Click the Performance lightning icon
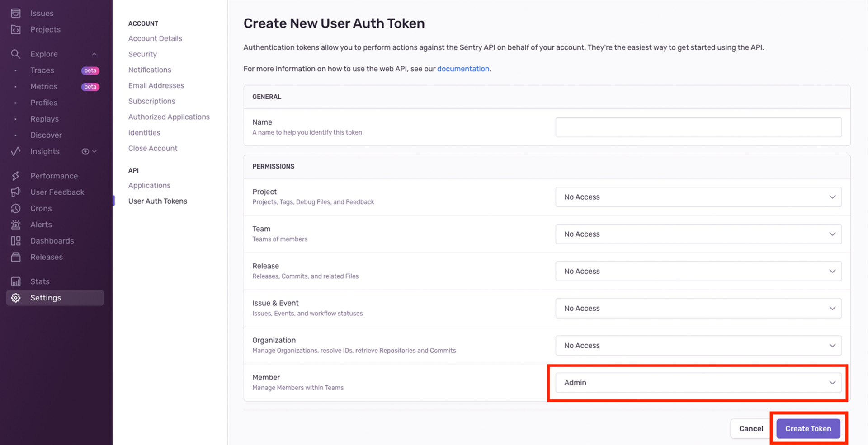Image resolution: width=868 pixels, height=445 pixels. tap(16, 176)
